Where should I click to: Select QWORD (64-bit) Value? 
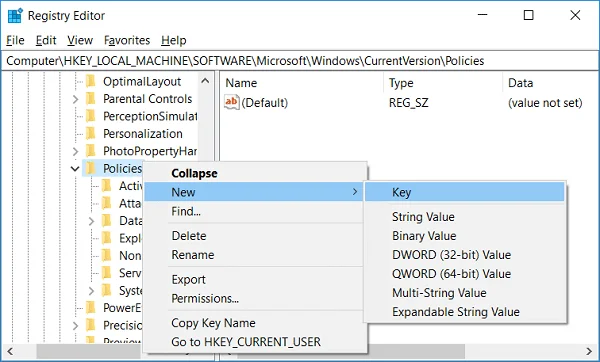click(x=465, y=274)
